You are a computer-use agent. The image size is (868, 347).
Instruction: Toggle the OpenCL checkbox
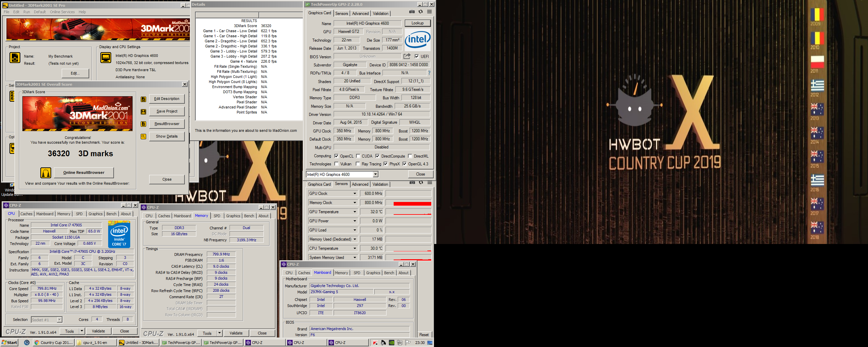click(x=336, y=156)
